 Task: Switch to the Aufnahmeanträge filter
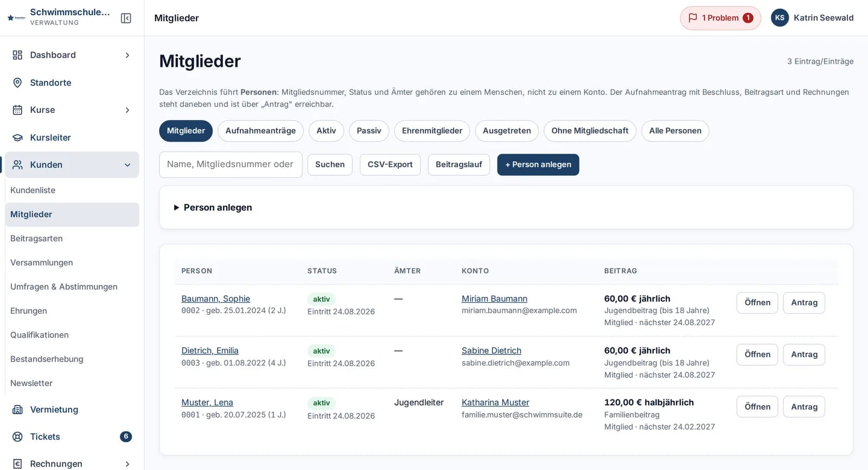260,131
